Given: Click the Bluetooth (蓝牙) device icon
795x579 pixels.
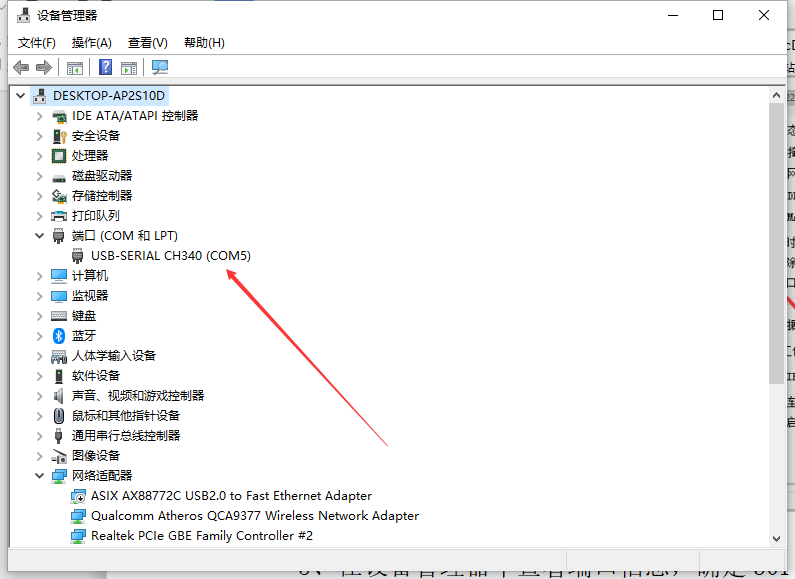Looking at the screenshot, I should pyautogui.click(x=59, y=336).
